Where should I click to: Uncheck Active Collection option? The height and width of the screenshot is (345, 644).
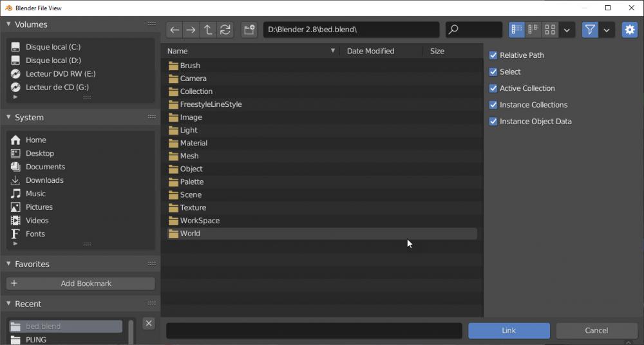click(x=493, y=88)
